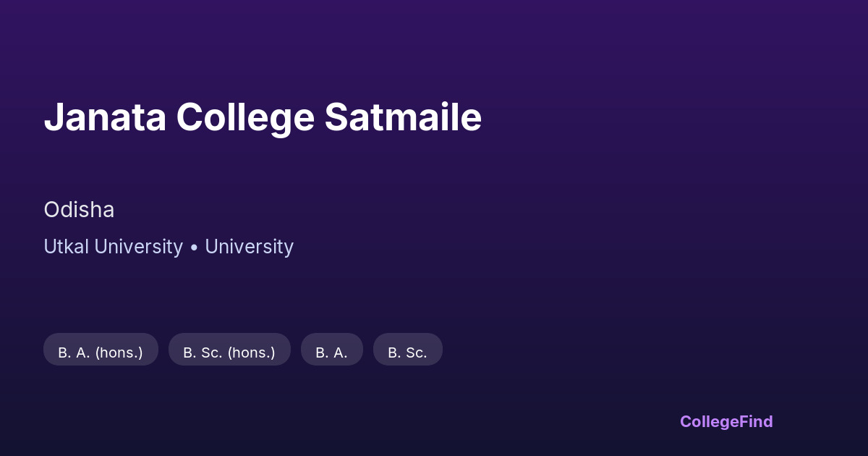Click the "B." prefix of the last chip
The height and width of the screenshot is (456, 868).
click(394, 352)
